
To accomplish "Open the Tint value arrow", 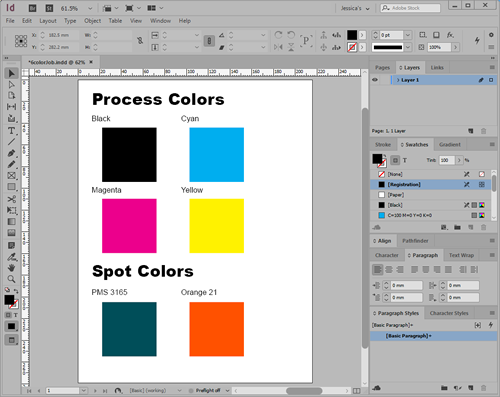I will pyautogui.click(x=459, y=160).
